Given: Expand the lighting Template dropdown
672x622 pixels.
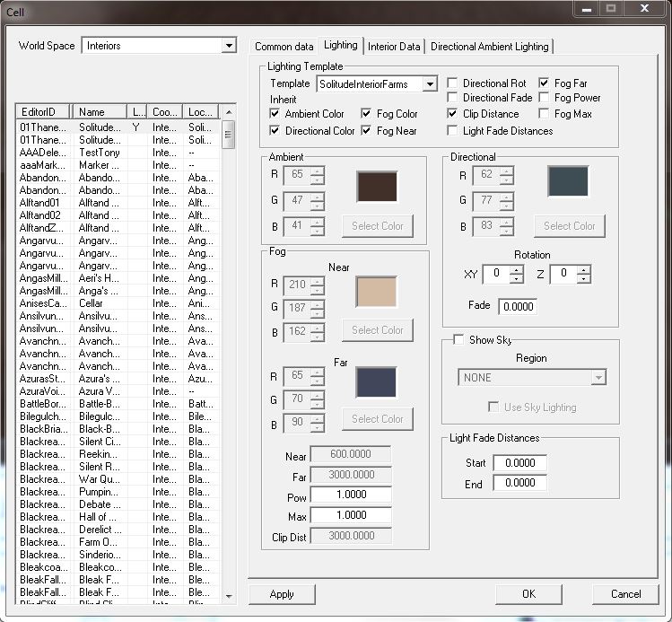Looking at the screenshot, I should click(x=430, y=84).
